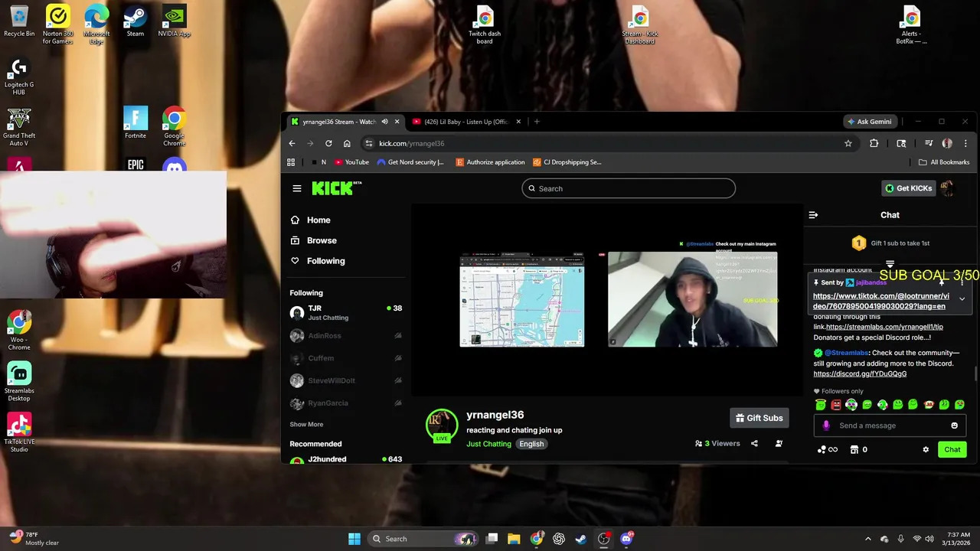
Task: Open TJR channel in Following list
Action: pos(346,312)
